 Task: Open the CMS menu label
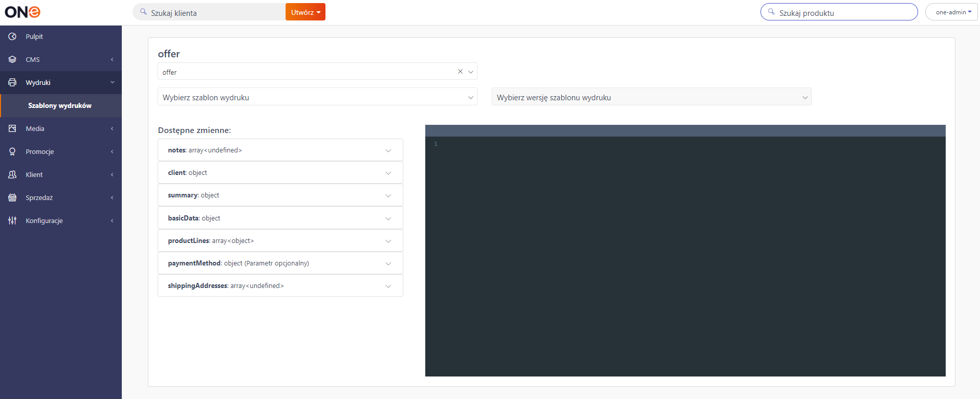click(33, 59)
